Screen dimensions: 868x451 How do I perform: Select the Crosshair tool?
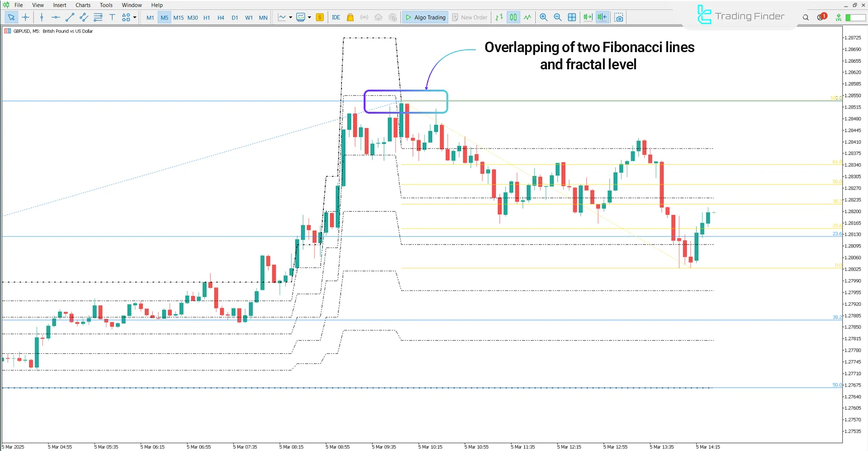(x=25, y=17)
